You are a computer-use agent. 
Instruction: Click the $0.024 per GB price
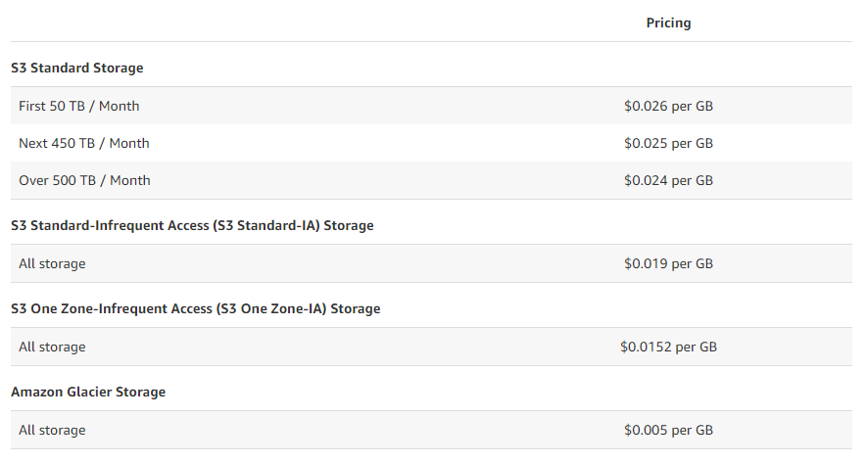[668, 180]
